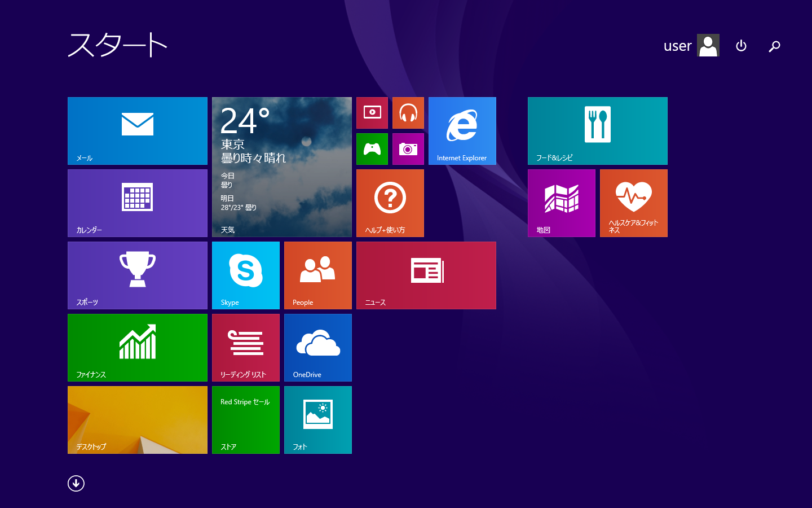Click the user avatar picture
Screen dimensions: 812x508
point(708,45)
